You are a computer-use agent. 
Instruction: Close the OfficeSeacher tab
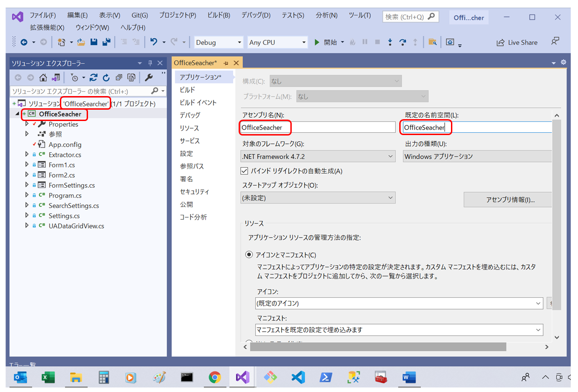click(x=236, y=63)
